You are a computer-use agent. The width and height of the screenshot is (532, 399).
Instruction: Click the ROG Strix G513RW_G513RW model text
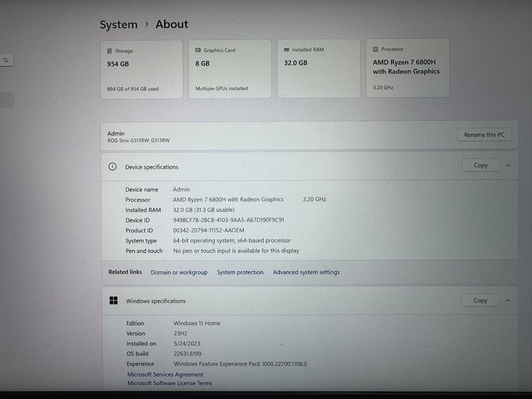(x=139, y=140)
